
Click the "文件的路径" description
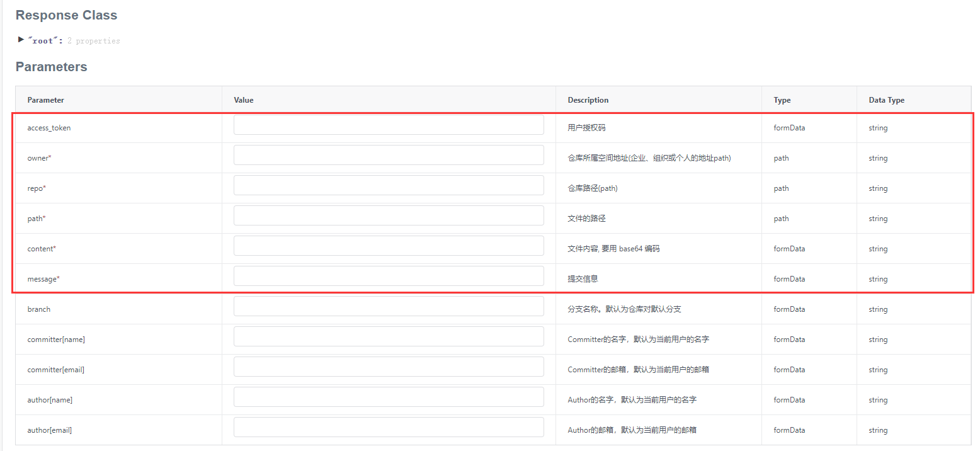click(586, 219)
